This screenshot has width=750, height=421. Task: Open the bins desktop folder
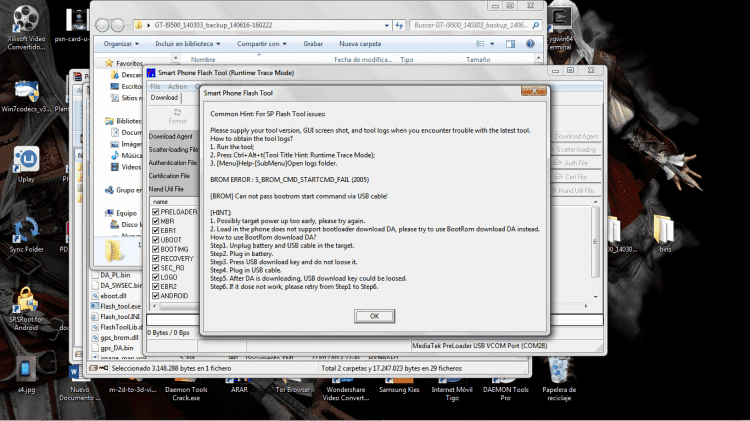click(x=665, y=233)
